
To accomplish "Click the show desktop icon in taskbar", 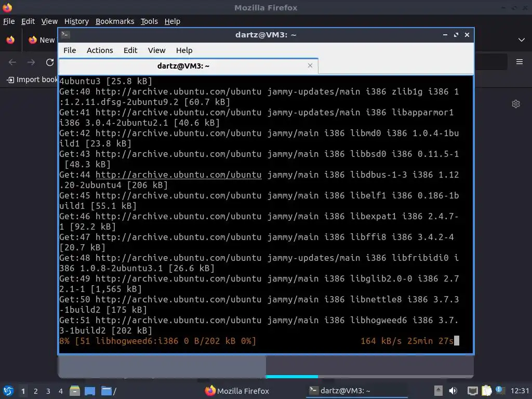I will (90, 391).
